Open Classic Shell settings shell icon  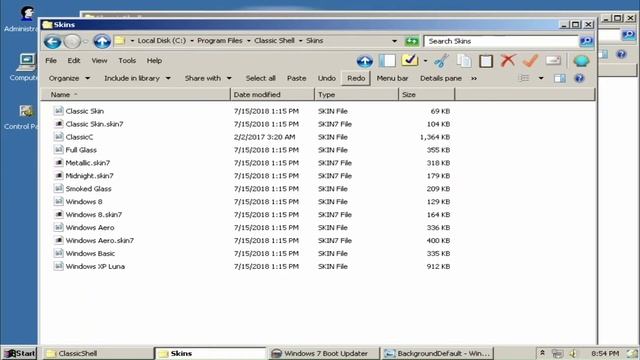581,61
